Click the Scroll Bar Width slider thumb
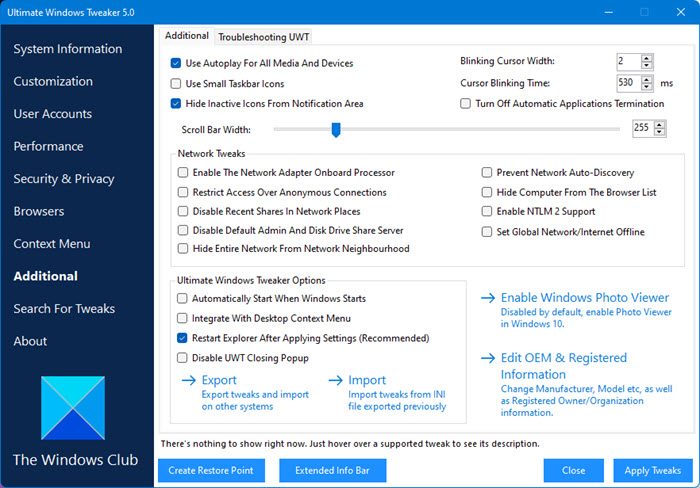This screenshot has width=700, height=488. tap(336, 130)
